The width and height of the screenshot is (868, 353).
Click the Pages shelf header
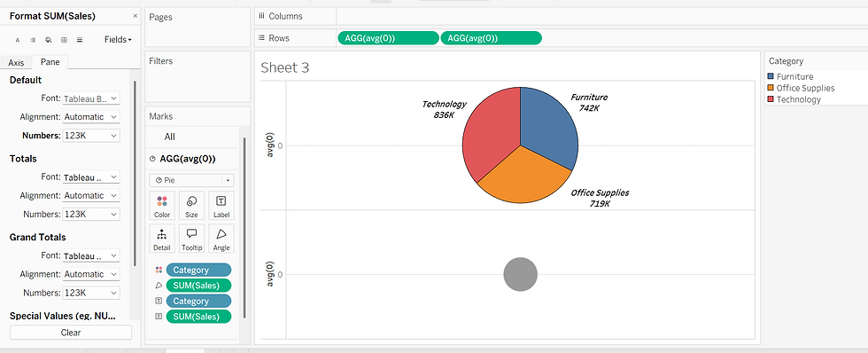[160, 17]
